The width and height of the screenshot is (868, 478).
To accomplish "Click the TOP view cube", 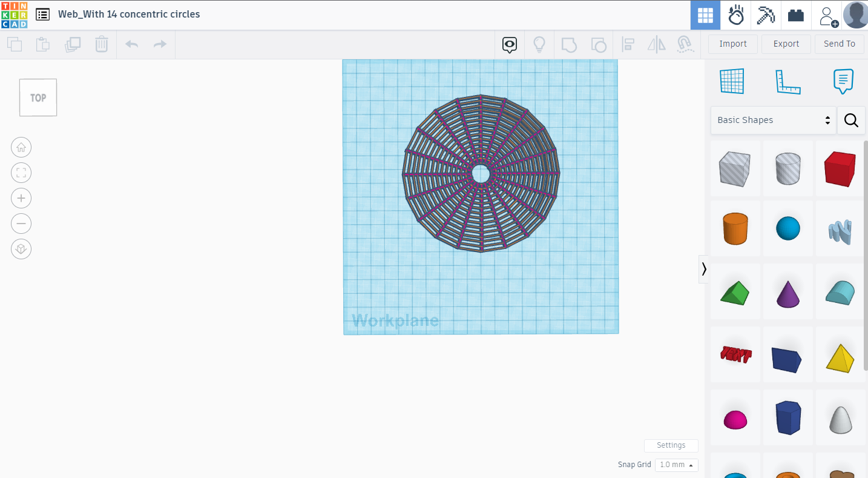I will 38,97.
